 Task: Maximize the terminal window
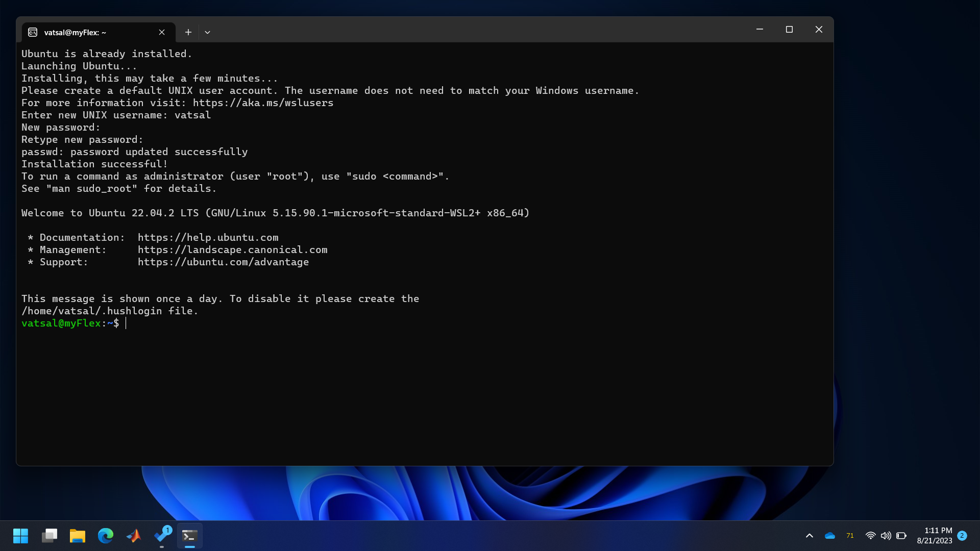789,30
